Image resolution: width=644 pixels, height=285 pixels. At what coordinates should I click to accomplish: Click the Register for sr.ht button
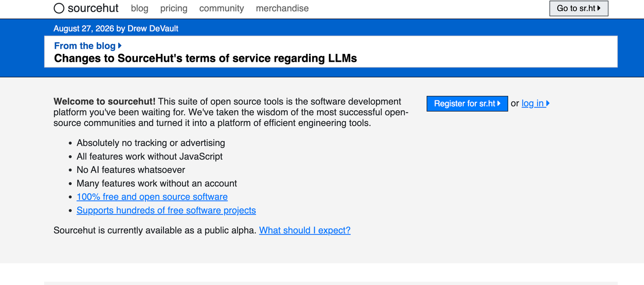coord(467,104)
